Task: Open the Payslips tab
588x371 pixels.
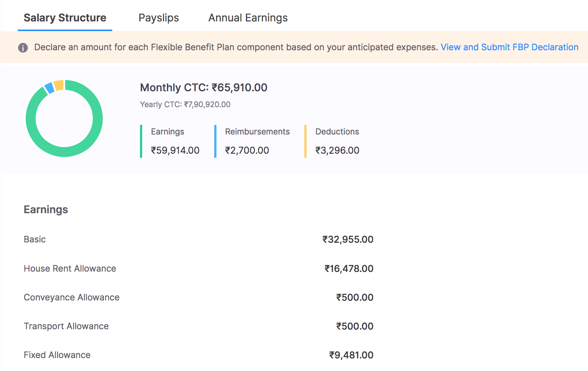Action: point(158,18)
